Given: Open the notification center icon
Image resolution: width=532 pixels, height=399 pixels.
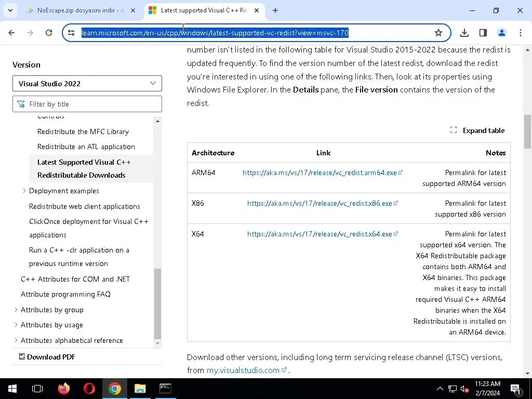Looking at the screenshot, I should coord(515,389).
